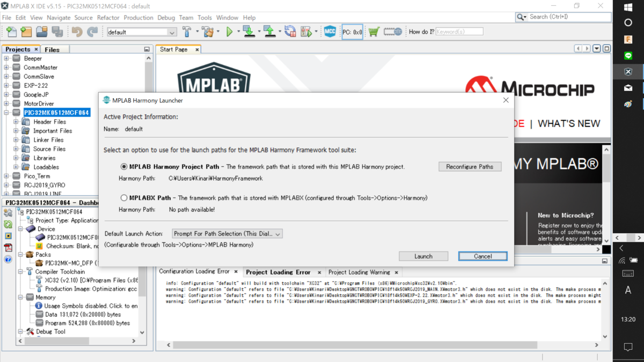Collapse the PIC32MK0512MCF064 project node
The height and width of the screenshot is (362, 644).
pos(6,113)
